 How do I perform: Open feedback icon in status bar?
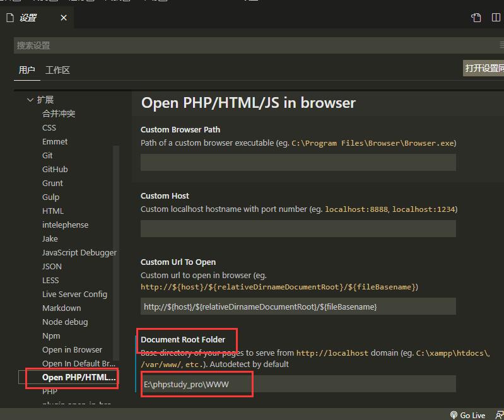500,415
